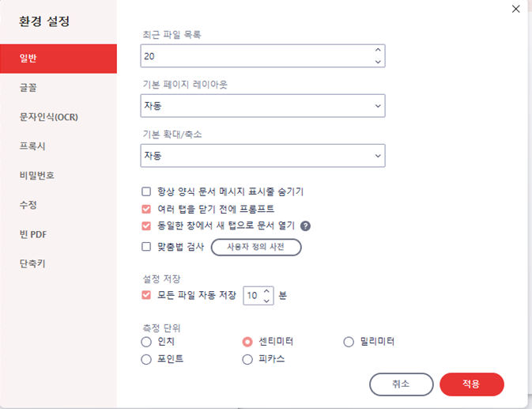Uncheck 모든 파일 자동 저장 option
Viewport: 532px width, 409px height.
point(146,295)
